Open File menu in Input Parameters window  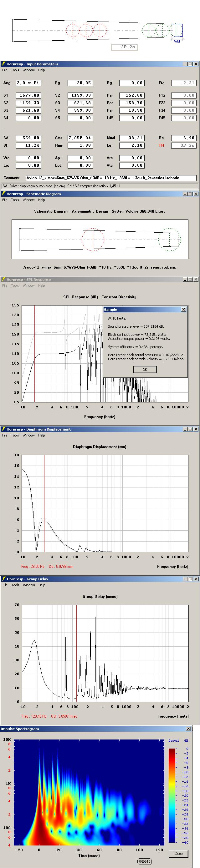pos(5,70)
